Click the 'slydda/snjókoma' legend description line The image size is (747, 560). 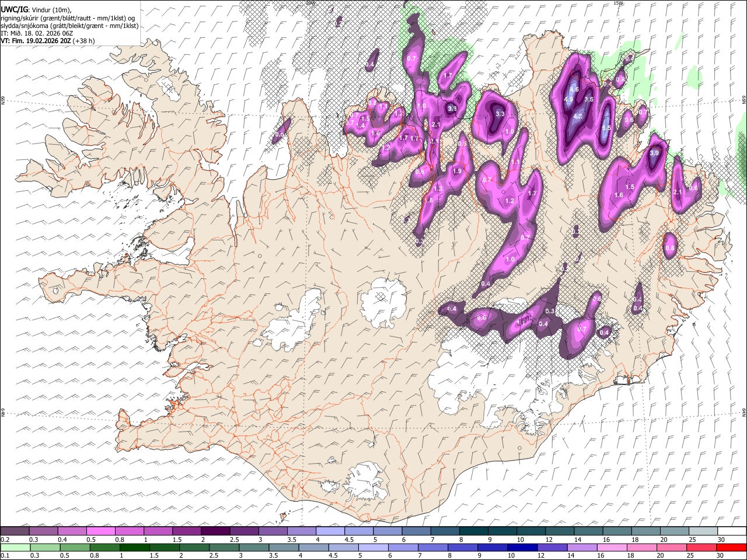69,26
